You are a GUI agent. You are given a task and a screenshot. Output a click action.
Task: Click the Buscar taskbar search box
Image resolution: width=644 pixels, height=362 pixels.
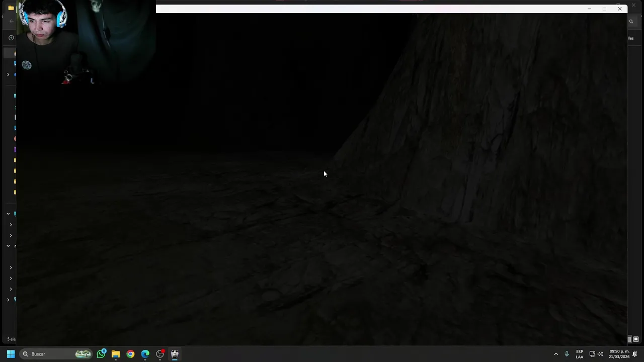click(x=56, y=354)
